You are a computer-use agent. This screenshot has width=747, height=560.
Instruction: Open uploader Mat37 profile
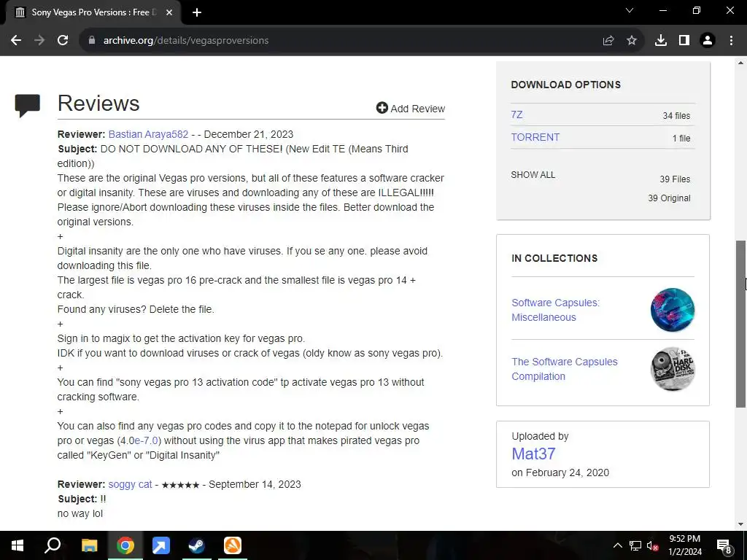coord(533,454)
